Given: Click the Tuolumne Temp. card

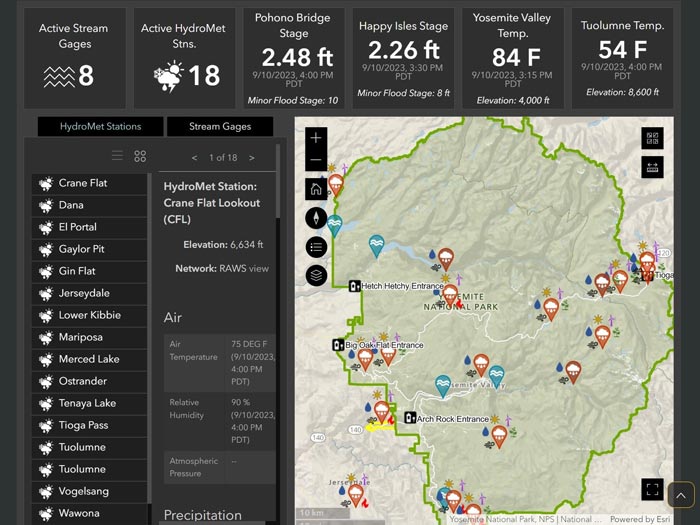Looking at the screenshot, I should [x=622, y=58].
